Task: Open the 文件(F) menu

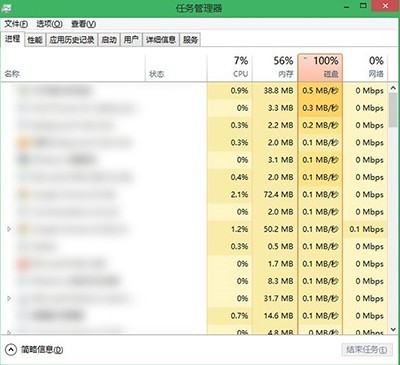Action: (16, 24)
